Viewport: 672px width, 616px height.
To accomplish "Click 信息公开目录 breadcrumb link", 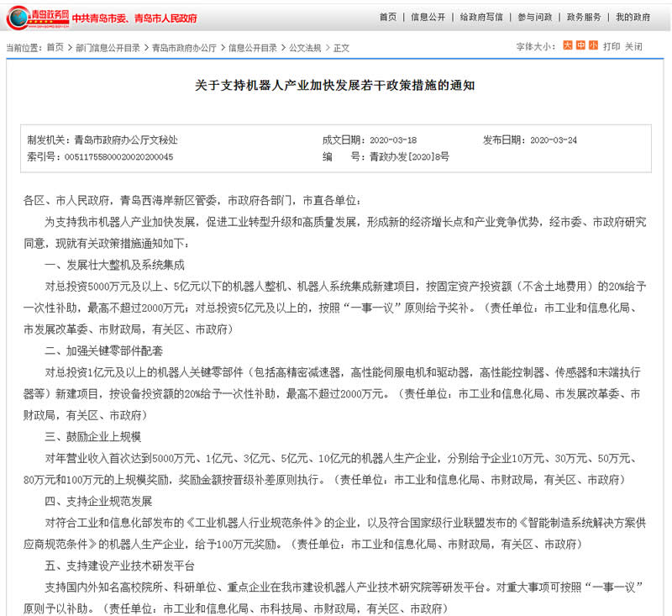I will point(252,48).
